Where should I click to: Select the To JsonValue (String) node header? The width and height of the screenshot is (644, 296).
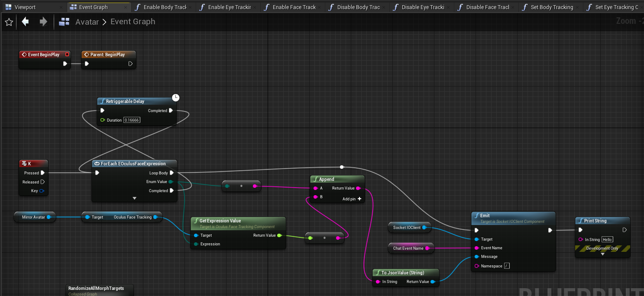406,273
